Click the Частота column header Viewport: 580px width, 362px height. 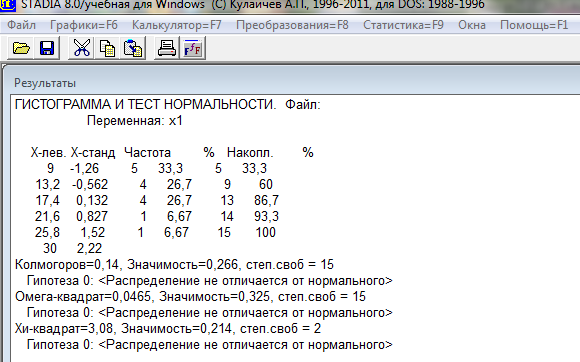click(147, 152)
